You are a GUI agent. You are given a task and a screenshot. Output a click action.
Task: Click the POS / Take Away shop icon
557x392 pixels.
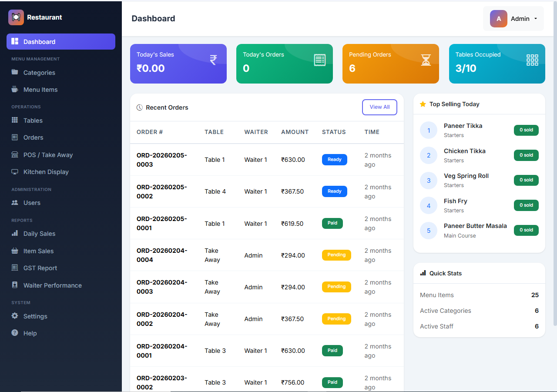(15, 155)
